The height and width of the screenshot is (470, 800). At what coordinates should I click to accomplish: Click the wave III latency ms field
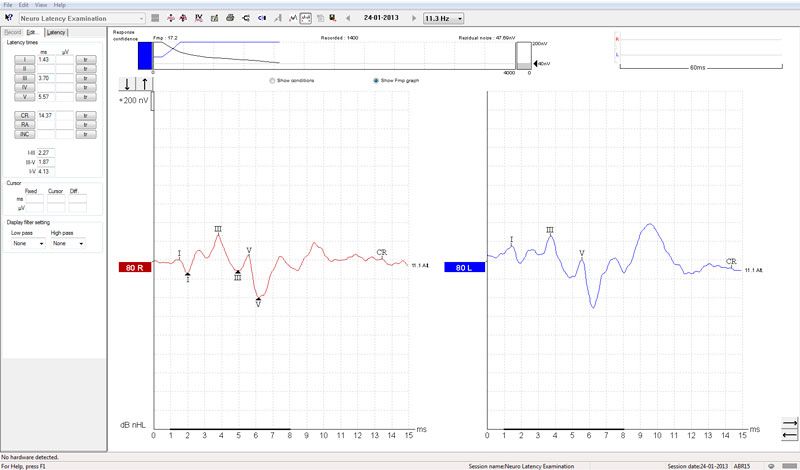[x=45, y=78]
